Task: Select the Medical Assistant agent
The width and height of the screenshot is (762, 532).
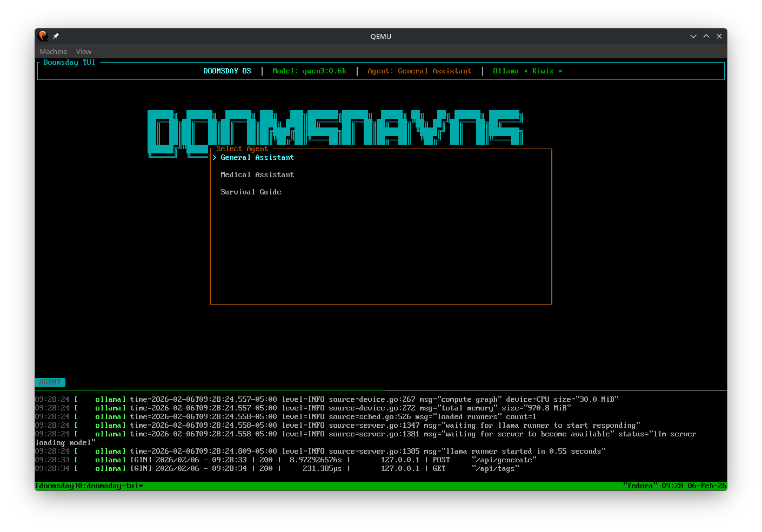Action: coord(257,174)
